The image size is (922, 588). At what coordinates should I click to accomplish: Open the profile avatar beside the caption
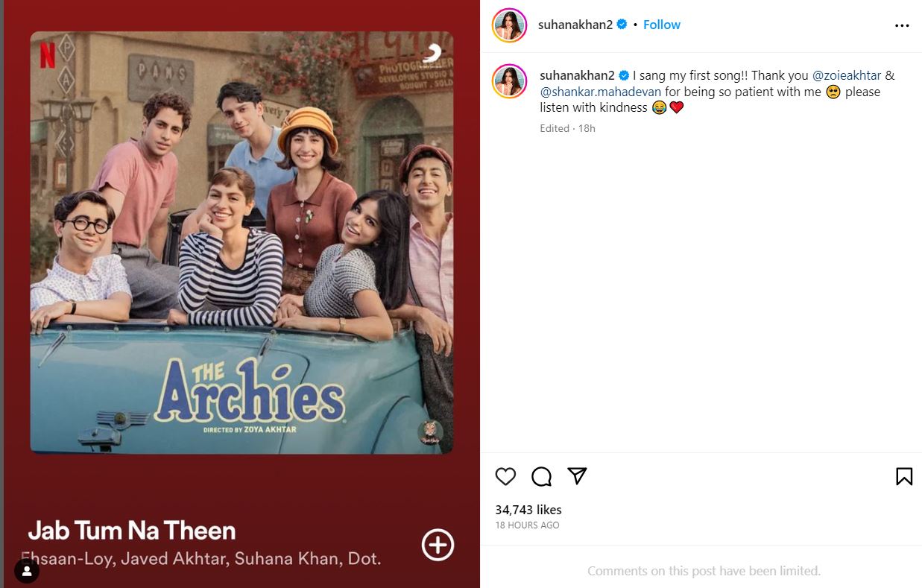click(510, 81)
